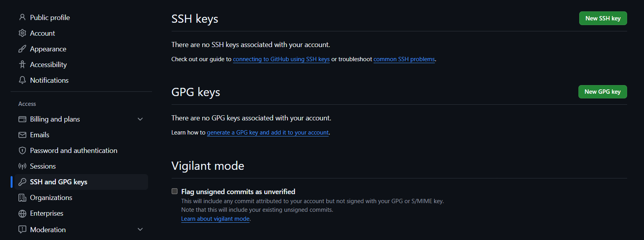Click the accessibility figure icon
Viewport: 644px width, 240px height.
coord(22,64)
